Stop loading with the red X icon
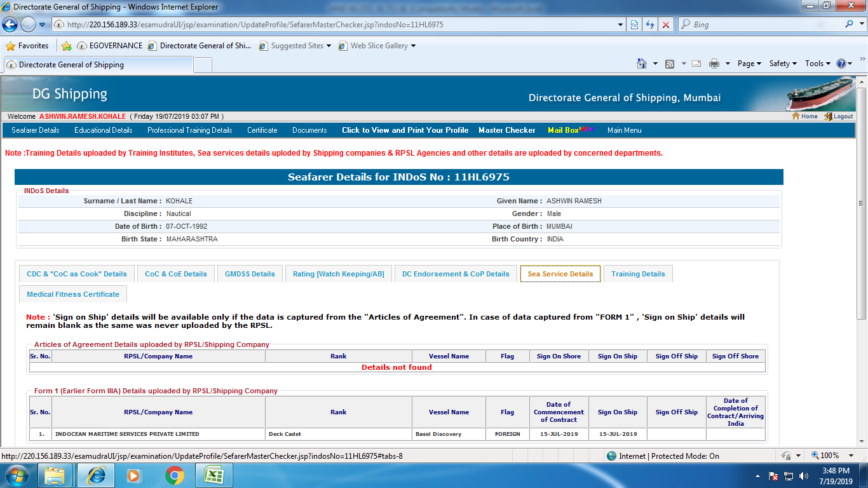Screen dimensions: 868x488 pos(666,25)
